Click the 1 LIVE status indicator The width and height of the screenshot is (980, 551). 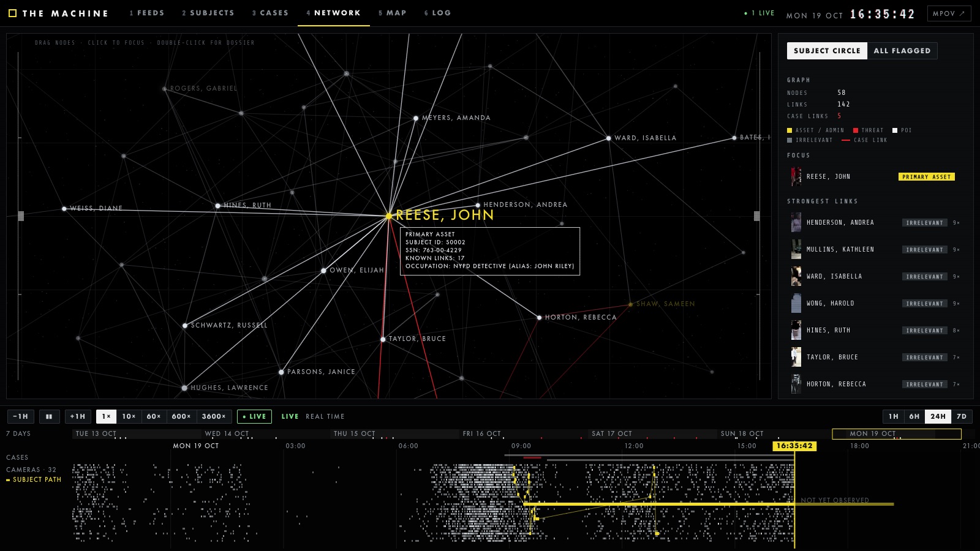(x=759, y=13)
